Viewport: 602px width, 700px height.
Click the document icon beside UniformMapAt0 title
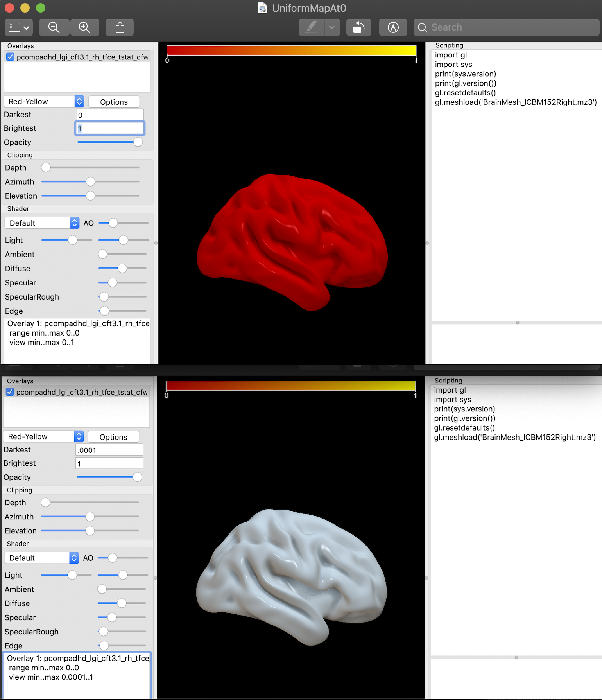[263, 8]
